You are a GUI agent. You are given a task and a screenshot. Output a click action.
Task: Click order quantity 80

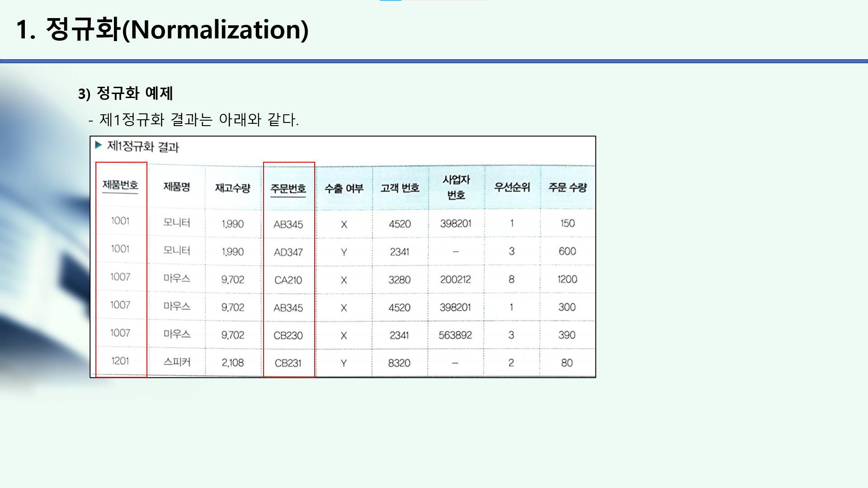pos(567,363)
